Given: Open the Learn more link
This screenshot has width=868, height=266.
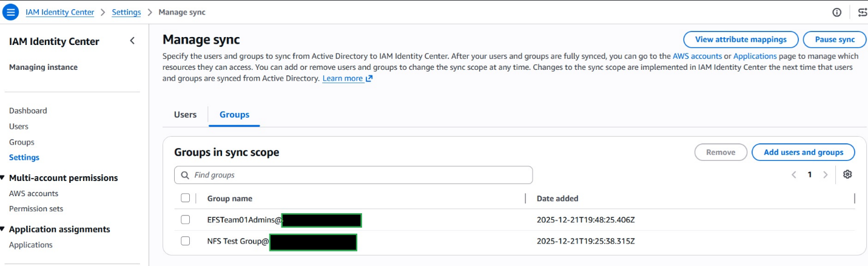Looking at the screenshot, I should pyautogui.click(x=343, y=78).
